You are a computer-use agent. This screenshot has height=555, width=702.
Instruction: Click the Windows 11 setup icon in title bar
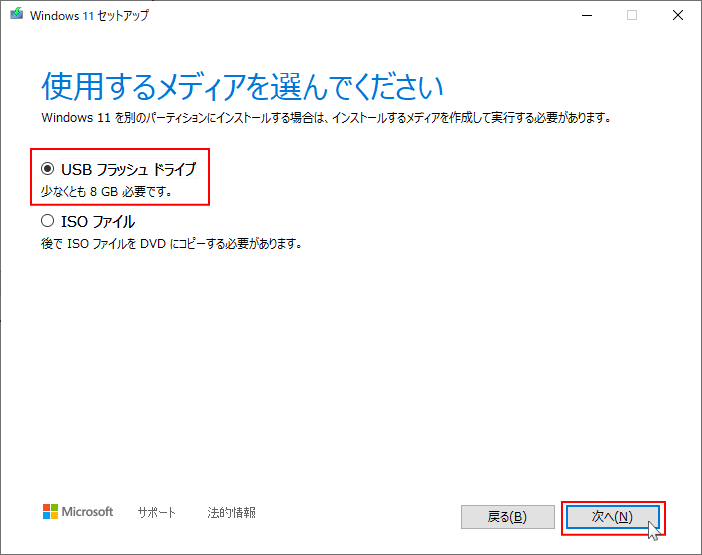coord(14,15)
